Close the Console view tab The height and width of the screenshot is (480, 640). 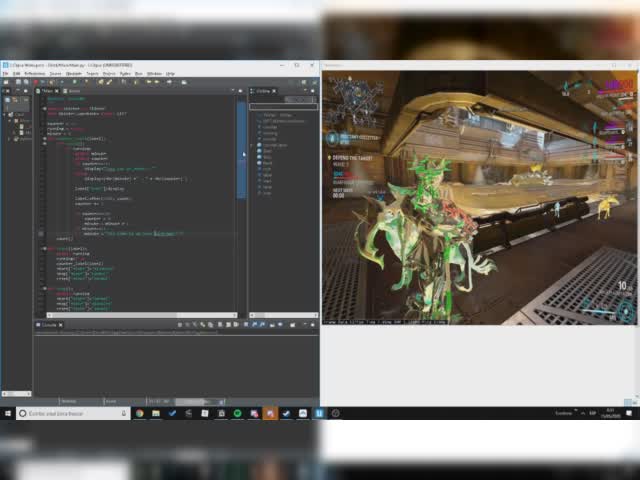pyautogui.click(x=60, y=325)
